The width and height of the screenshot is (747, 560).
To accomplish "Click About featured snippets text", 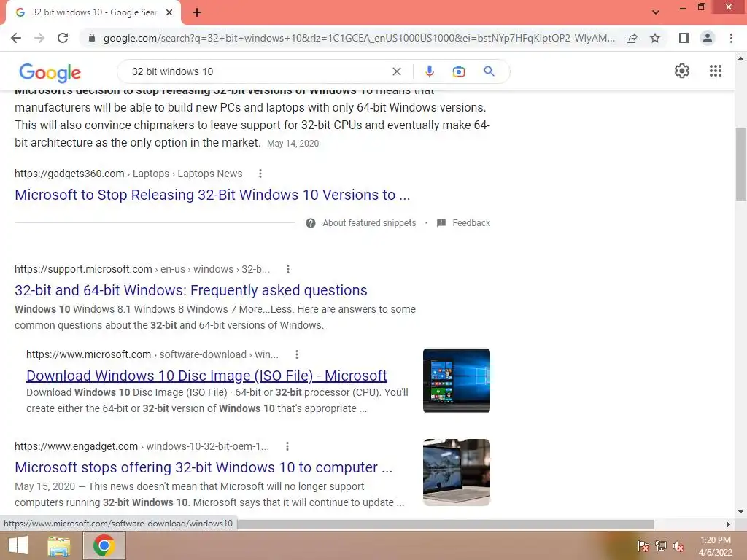I will pos(369,223).
